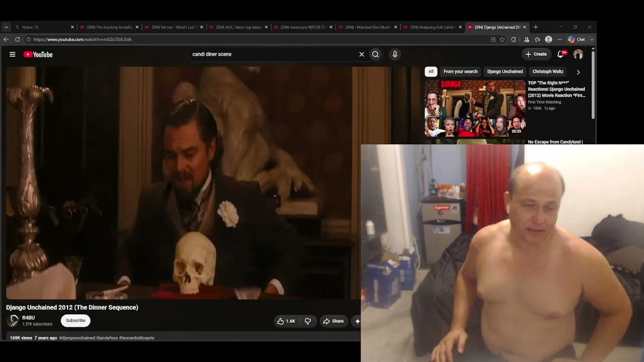The width and height of the screenshot is (644, 362).
Task: Click the video title 'Django Unchained 2012 (The Dinner Sequence)'
Action: 72,307
